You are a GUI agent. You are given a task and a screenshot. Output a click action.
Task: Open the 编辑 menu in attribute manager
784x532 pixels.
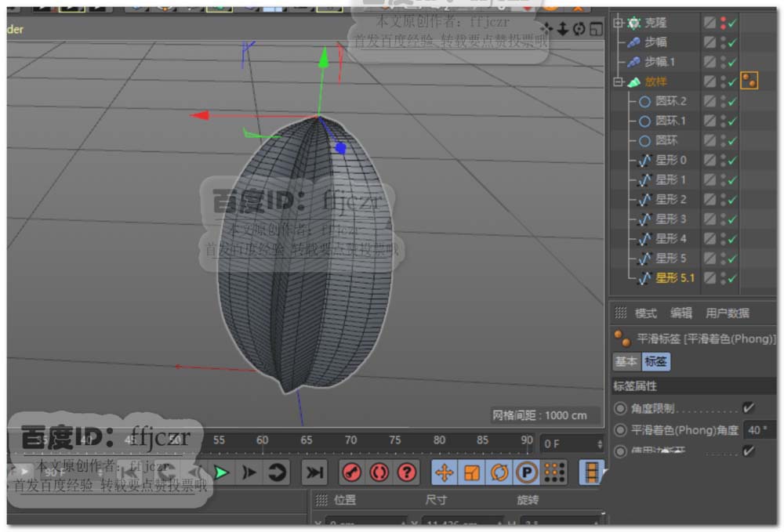coord(681,313)
